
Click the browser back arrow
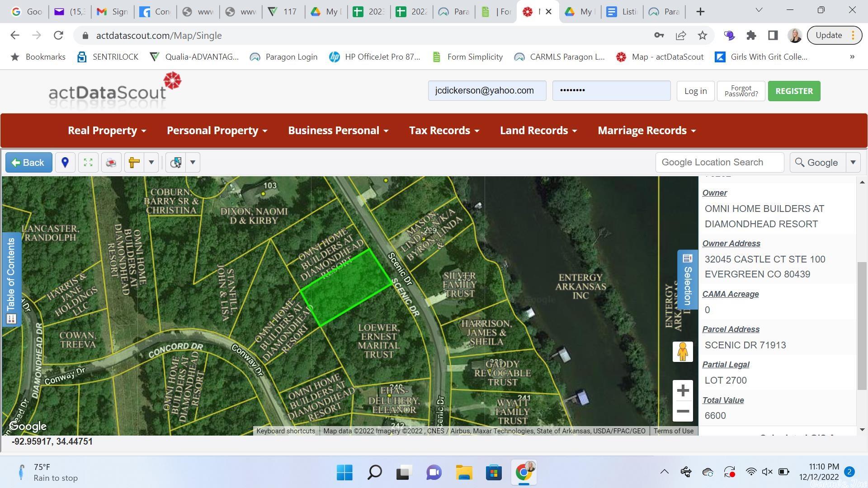coord(15,35)
